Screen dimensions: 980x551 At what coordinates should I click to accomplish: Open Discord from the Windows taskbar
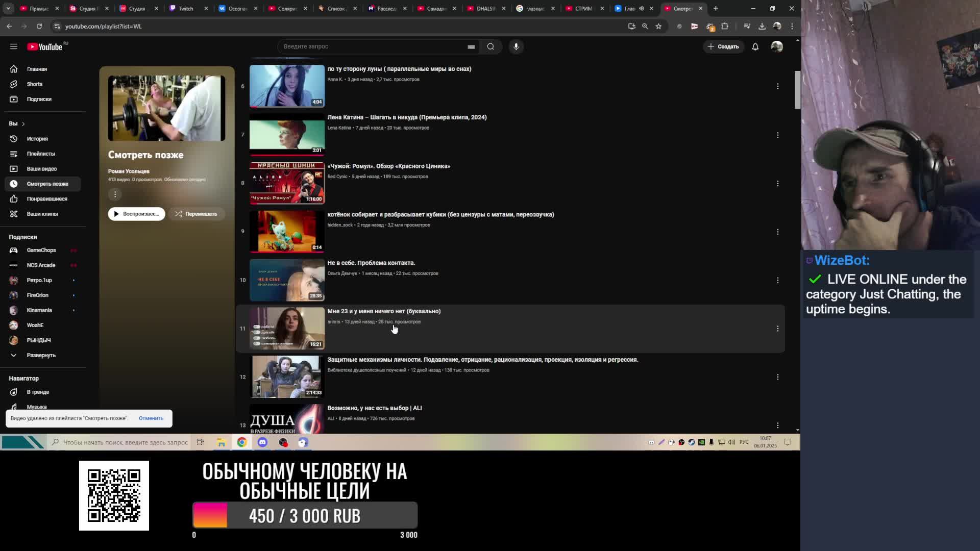(x=262, y=442)
